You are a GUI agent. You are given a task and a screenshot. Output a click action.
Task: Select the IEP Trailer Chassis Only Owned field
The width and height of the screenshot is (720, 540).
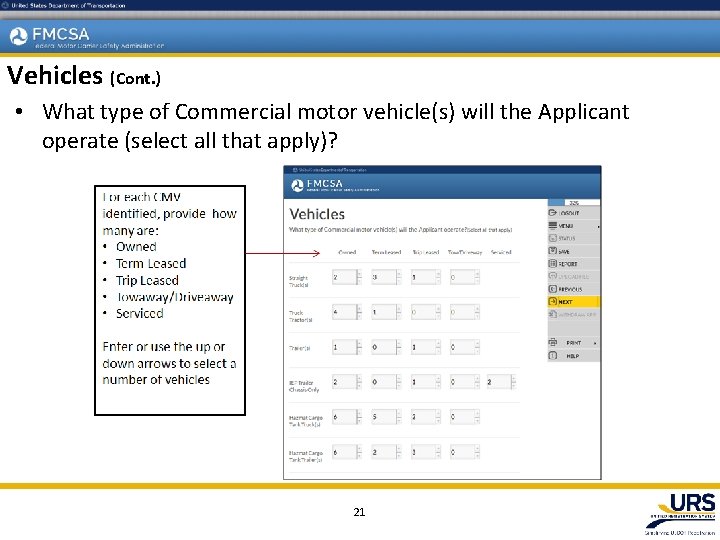pos(347,382)
